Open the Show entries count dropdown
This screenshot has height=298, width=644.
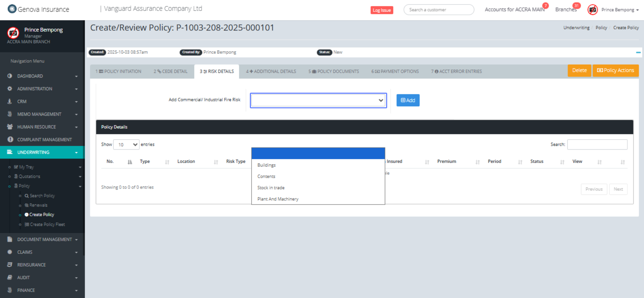pos(126,144)
